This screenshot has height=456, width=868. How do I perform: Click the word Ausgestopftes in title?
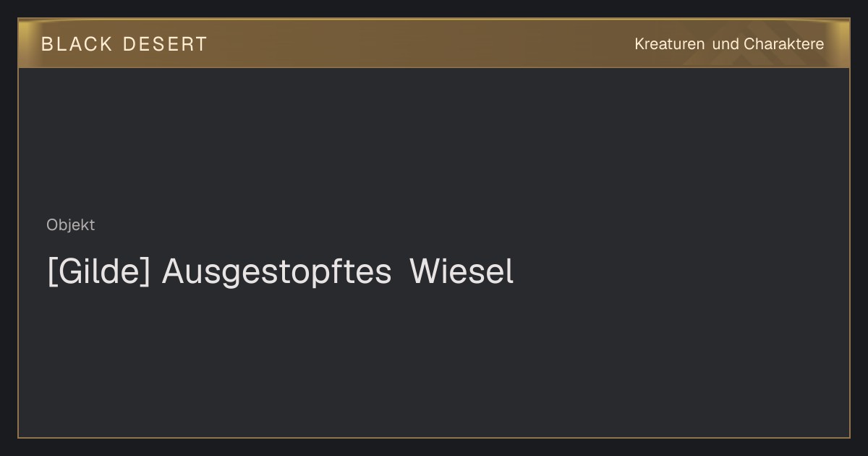[276, 273]
